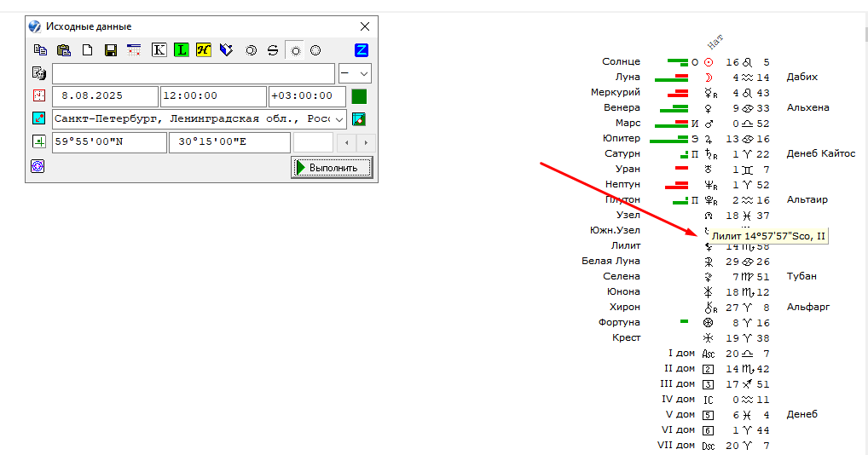Select the Венера row label

[622, 107]
